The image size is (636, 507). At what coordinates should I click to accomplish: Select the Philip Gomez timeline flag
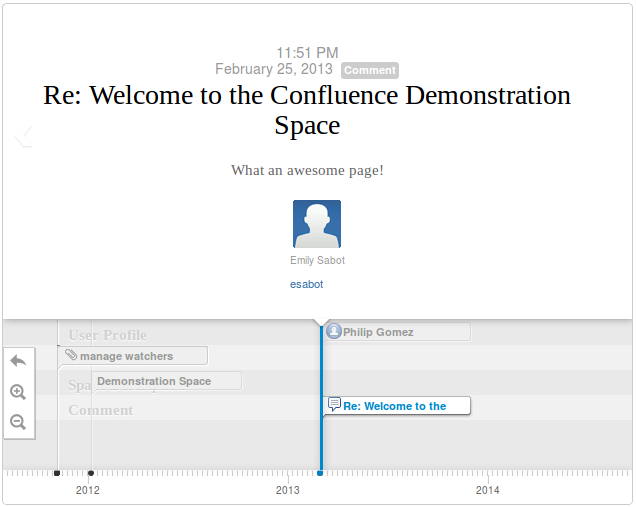[x=398, y=332]
